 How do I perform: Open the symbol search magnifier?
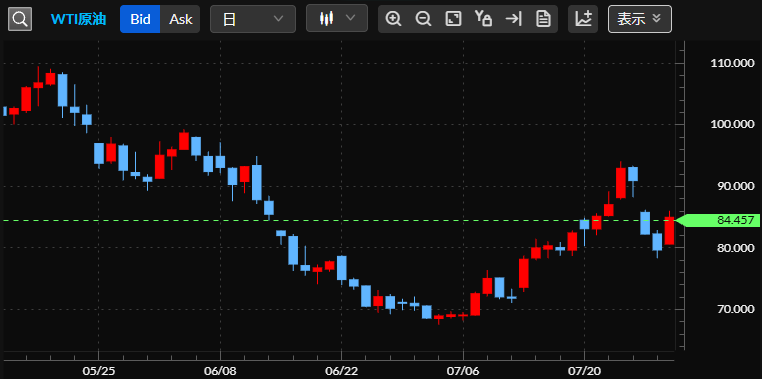20,19
